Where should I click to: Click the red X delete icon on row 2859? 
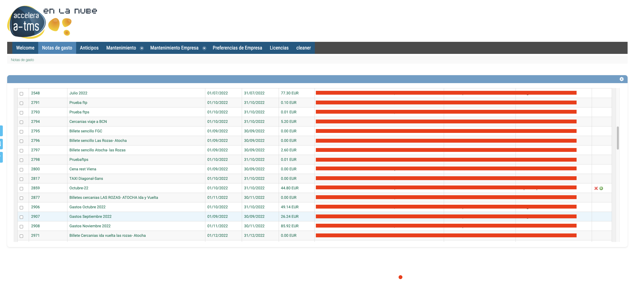click(x=596, y=188)
